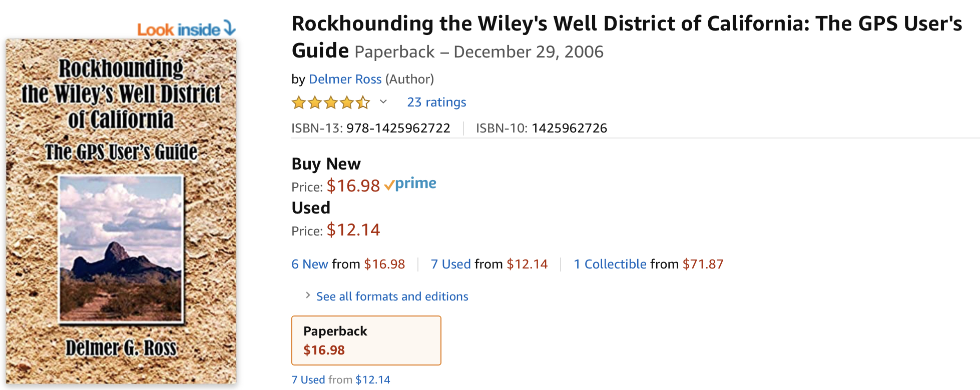
Task: Open the book cover image
Action: tap(121, 211)
